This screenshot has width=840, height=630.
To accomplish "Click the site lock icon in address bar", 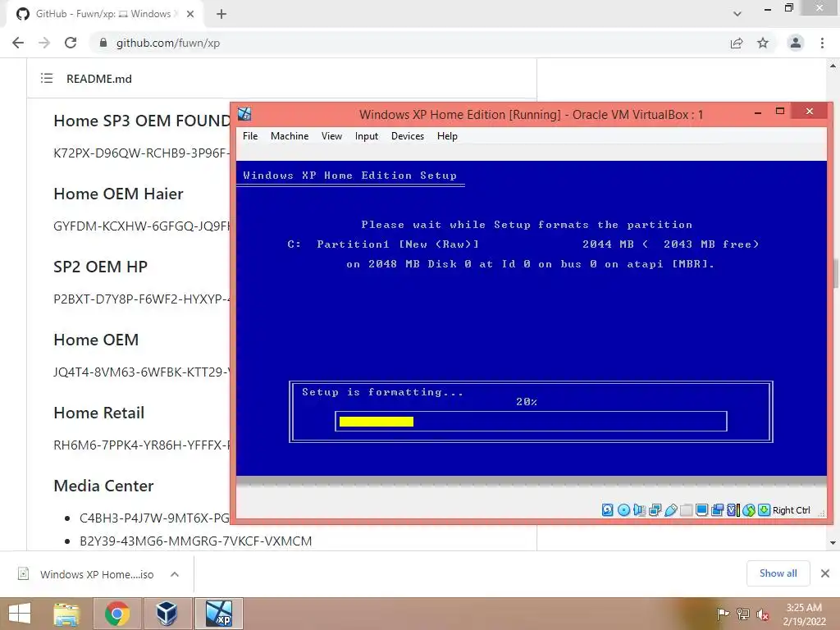I will [103, 43].
